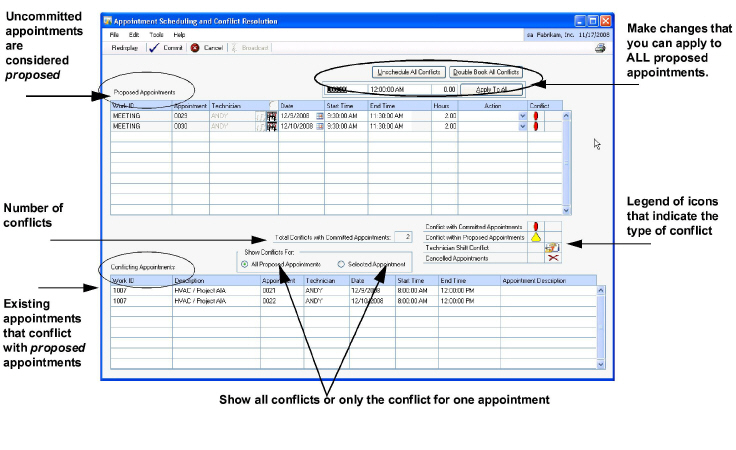Open the Tools menu
The image size is (736, 450).
point(156,35)
